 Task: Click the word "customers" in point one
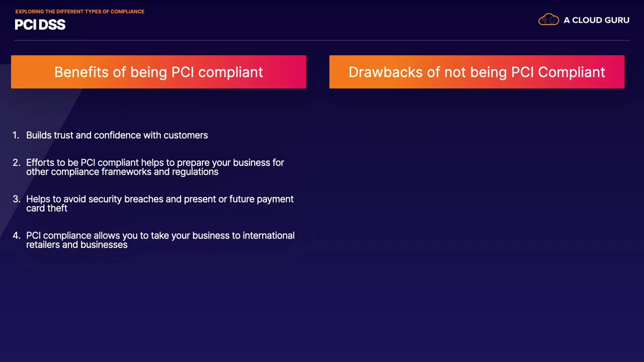click(185, 135)
